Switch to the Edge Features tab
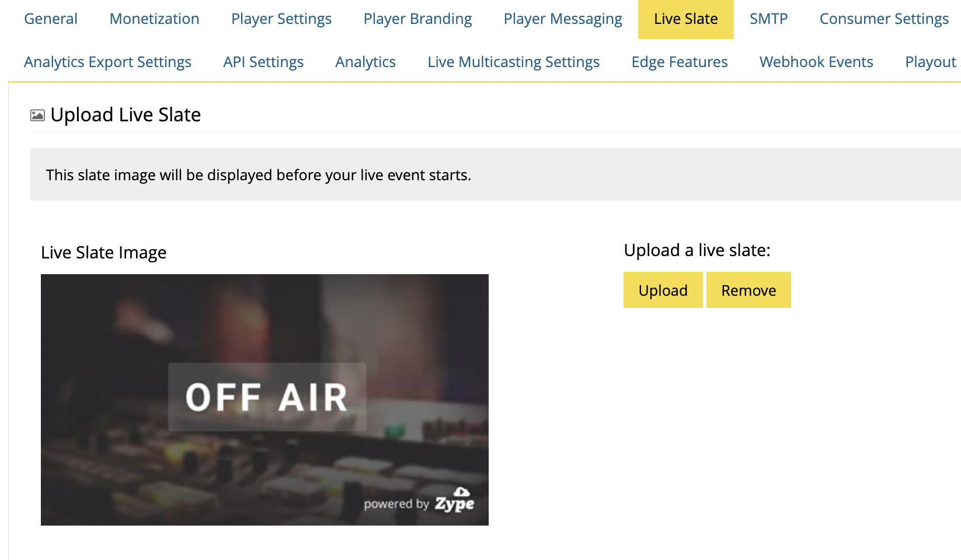961x560 pixels. pyautogui.click(x=680, y=62)
